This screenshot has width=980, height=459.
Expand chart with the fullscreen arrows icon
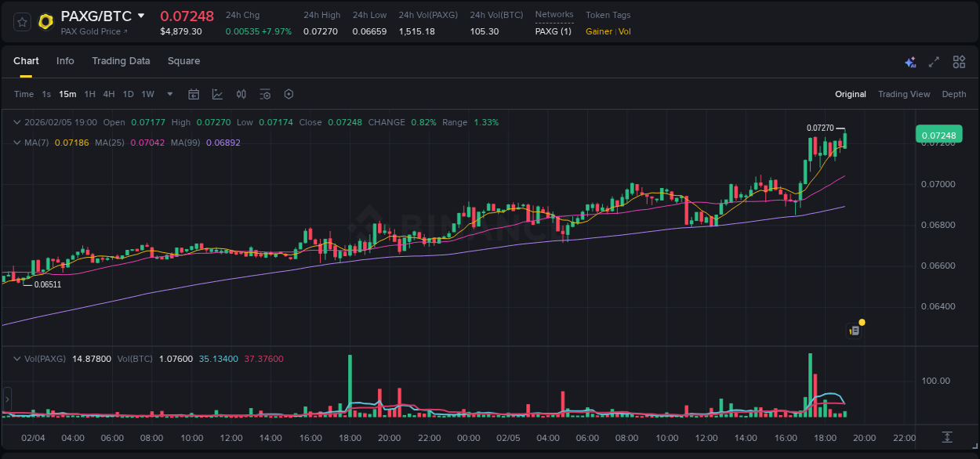click(x=933, y=61)
